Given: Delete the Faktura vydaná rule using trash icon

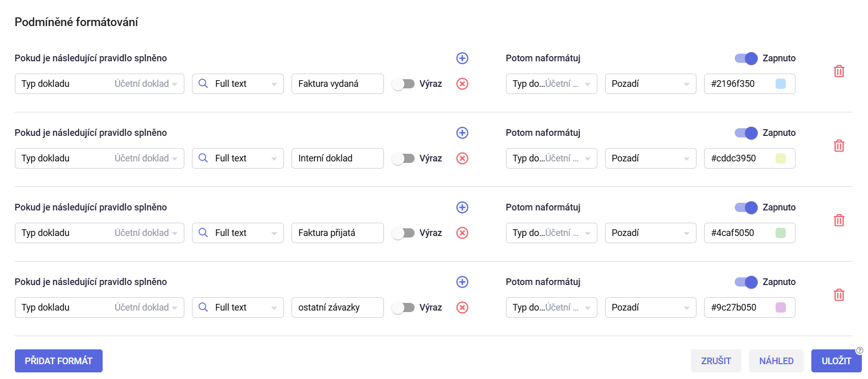Looking at the screenshot, I should (839, 71).
